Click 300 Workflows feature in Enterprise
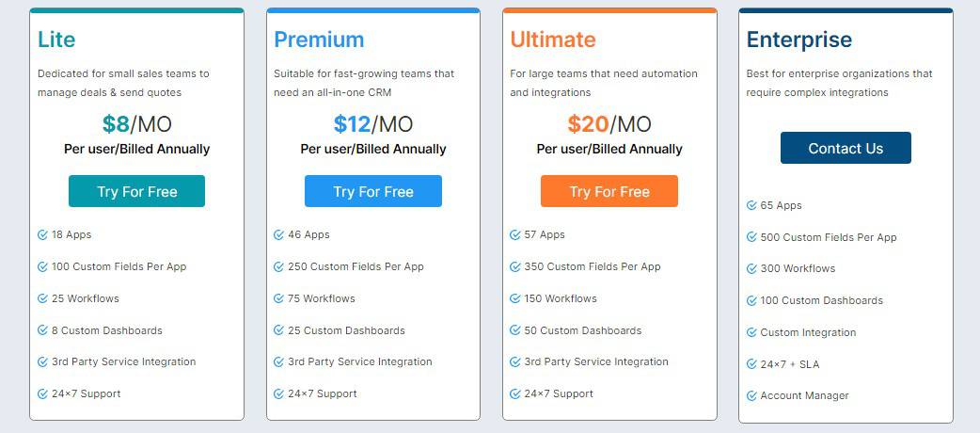Viewport: 980px width, 433px height. pyautogui.click(x=798, y=268)
